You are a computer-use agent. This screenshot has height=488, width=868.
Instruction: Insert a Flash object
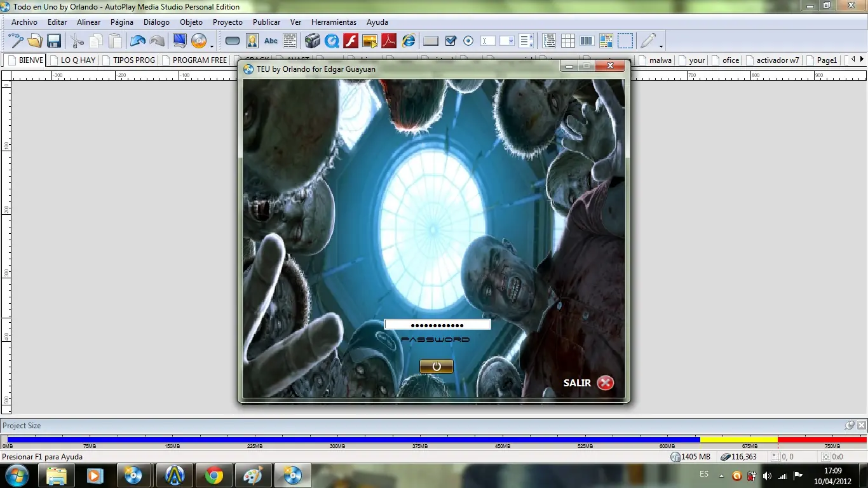pos(351,41)
